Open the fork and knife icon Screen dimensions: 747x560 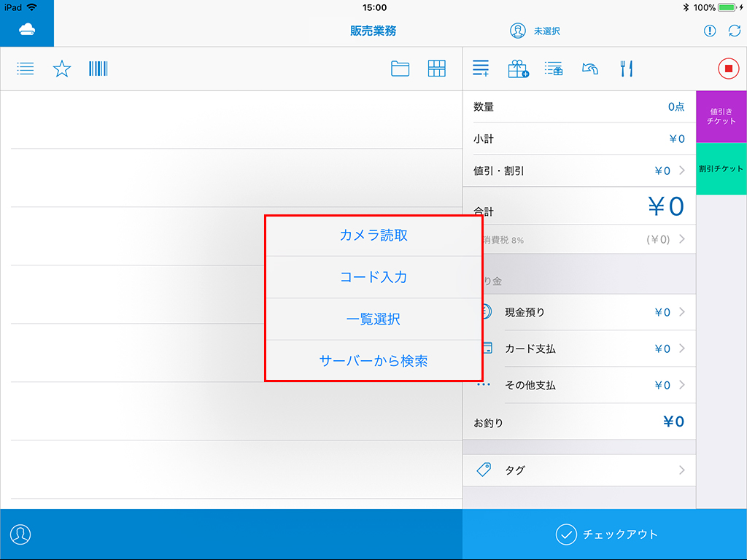627,69
